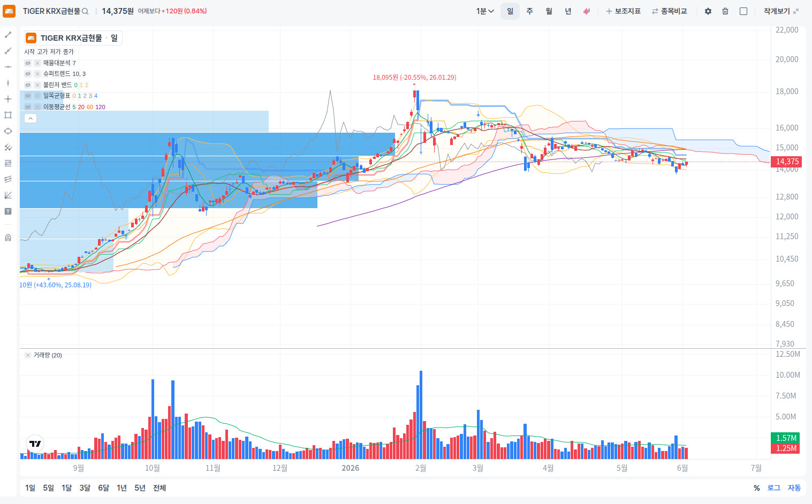Select the horizontal line tool

[x=8, y=67]
